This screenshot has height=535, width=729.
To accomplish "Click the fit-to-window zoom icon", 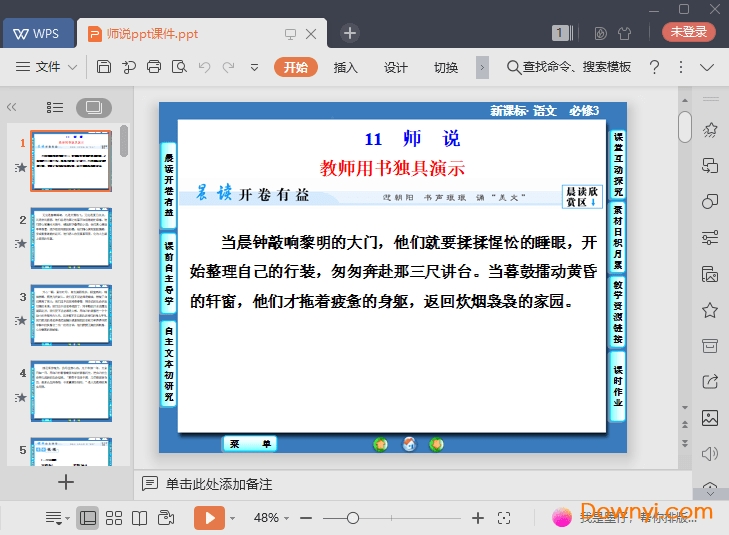I will (504, 518).
